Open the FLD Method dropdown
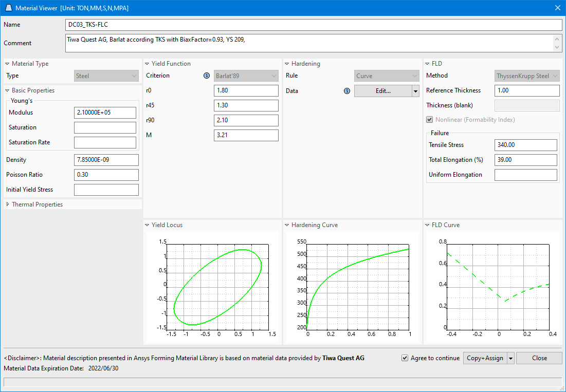Screen dimensions: 566x392 [x=556, y=76]
